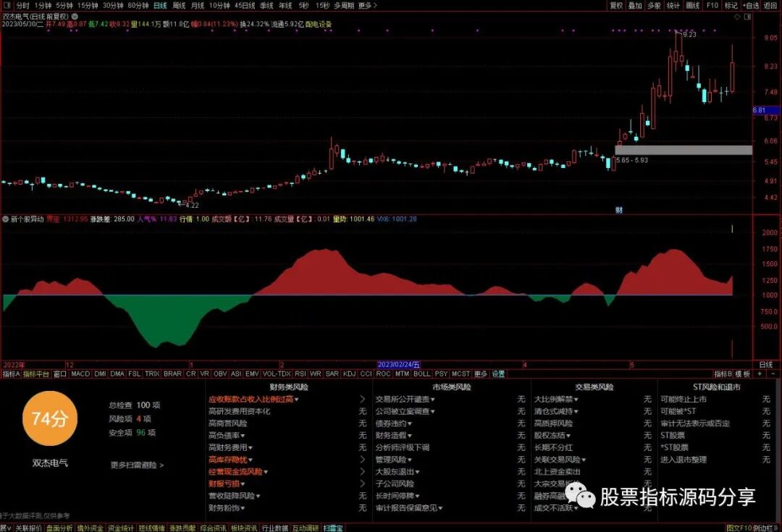Click the 可能终止上市 risk row
This screenshot has height=532, width=782.
pos(716,400)
